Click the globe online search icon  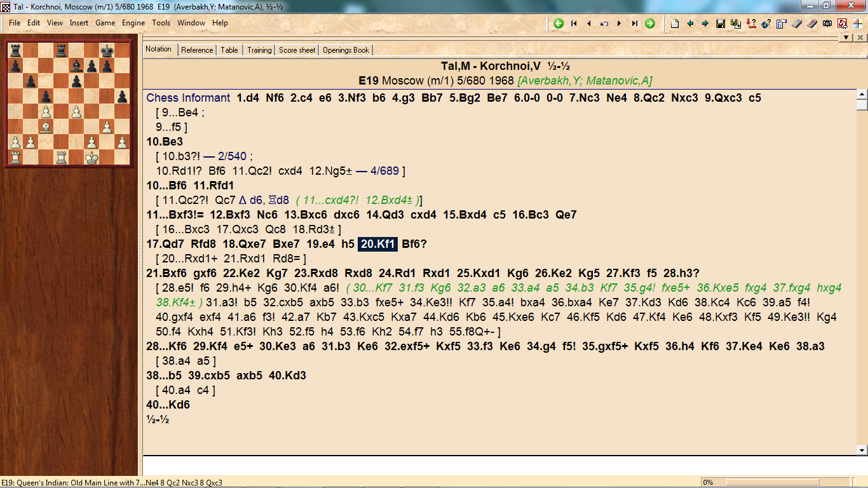[x=766, y=24]
